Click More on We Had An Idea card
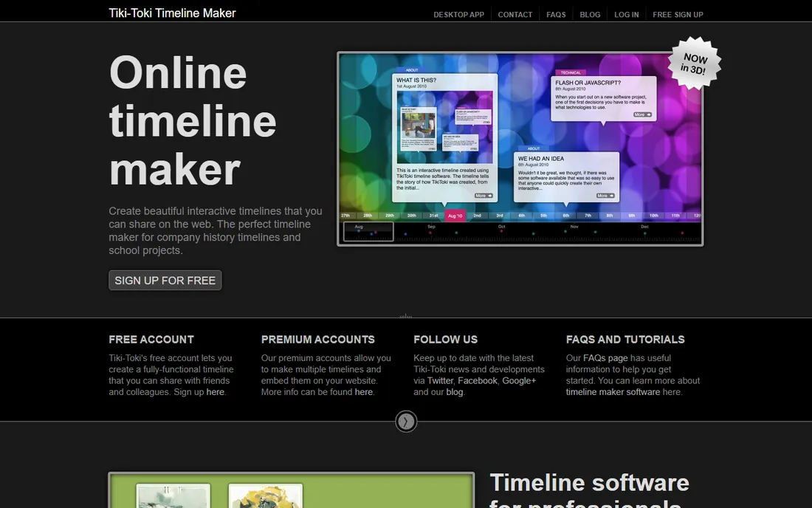This screenshot has height=508, width=812. click(605, 196)
